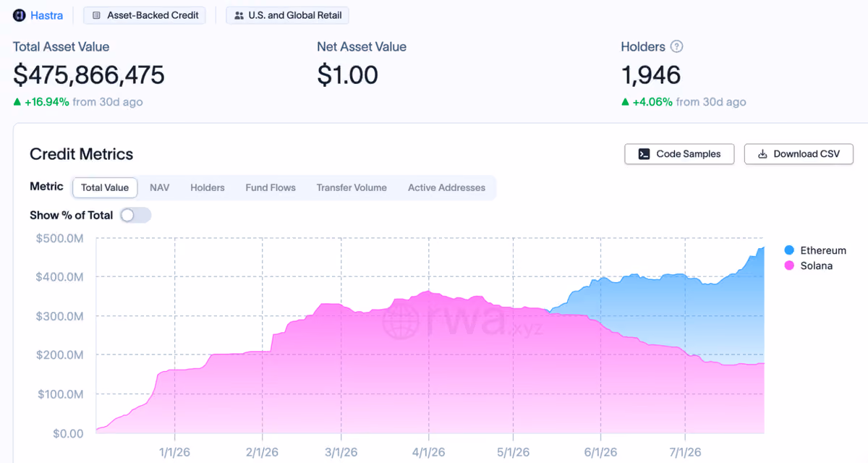868x463 pixels.
Task: Select the U.S. and Global Retail tag
Action: tap(288, 15)
